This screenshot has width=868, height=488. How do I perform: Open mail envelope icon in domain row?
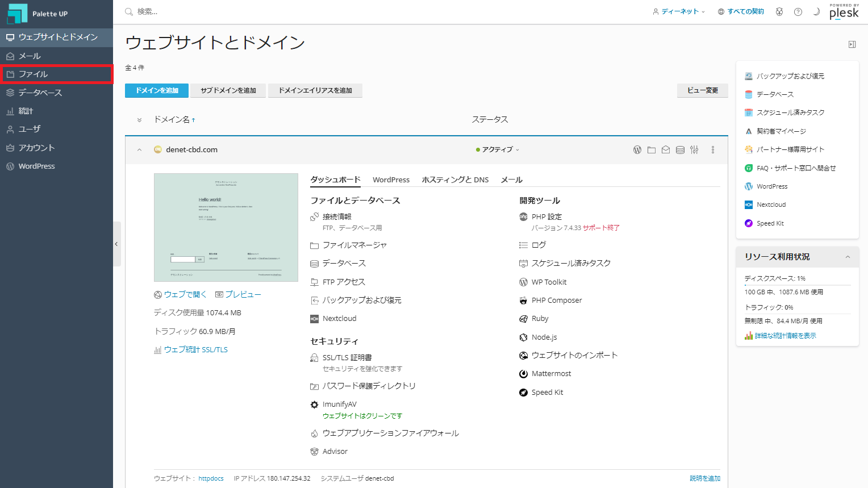pos(666,150)
